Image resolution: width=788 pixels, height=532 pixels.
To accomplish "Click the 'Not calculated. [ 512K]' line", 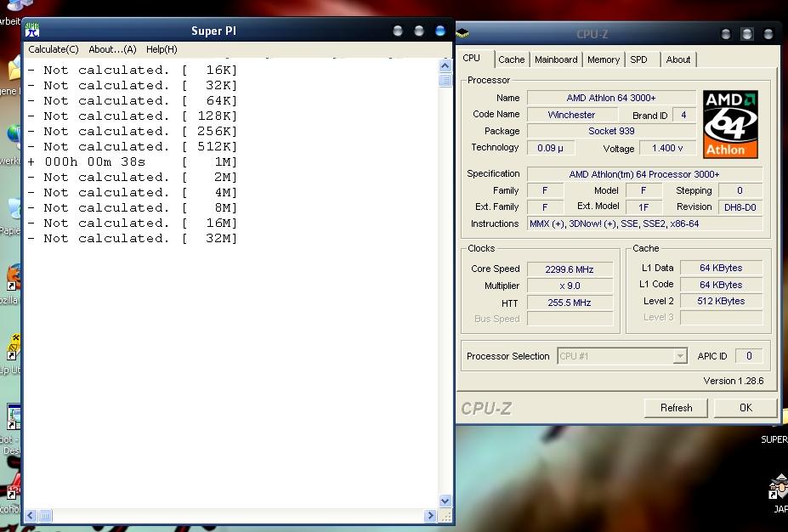I will pyautogui.click(x=133, y=146).
